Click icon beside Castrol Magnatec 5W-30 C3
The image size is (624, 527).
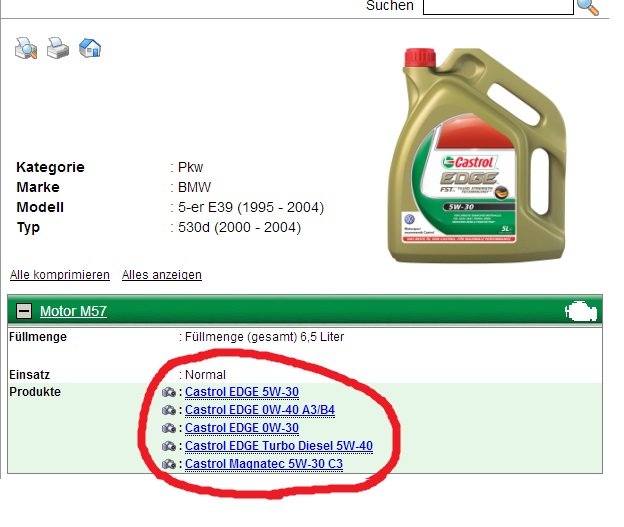click(x=169, y=464)
